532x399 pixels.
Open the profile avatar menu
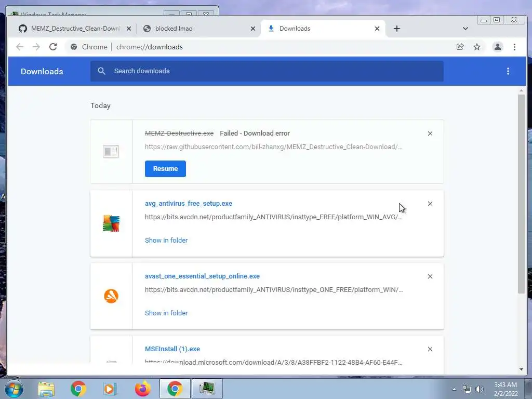coord(497,47)
